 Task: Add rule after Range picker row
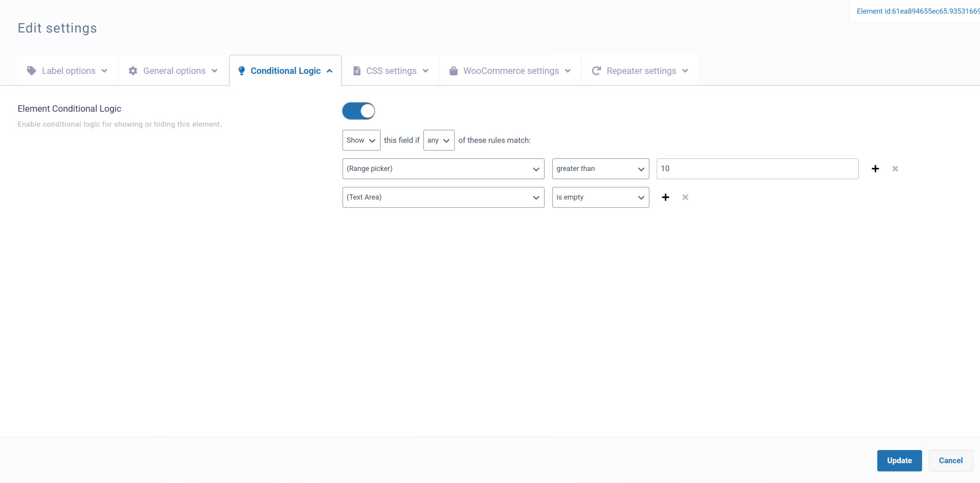point(875,169)
